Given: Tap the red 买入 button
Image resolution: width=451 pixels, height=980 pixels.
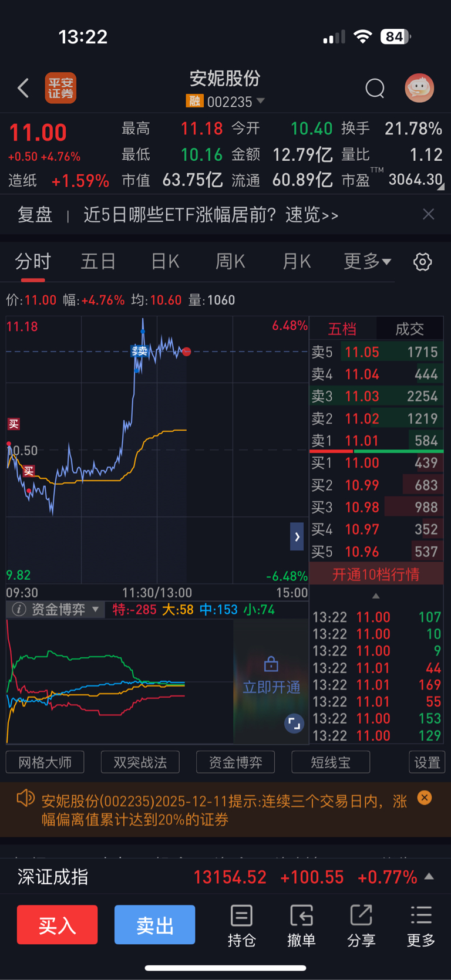Looking at the screenshot, I should click(57, 925).
